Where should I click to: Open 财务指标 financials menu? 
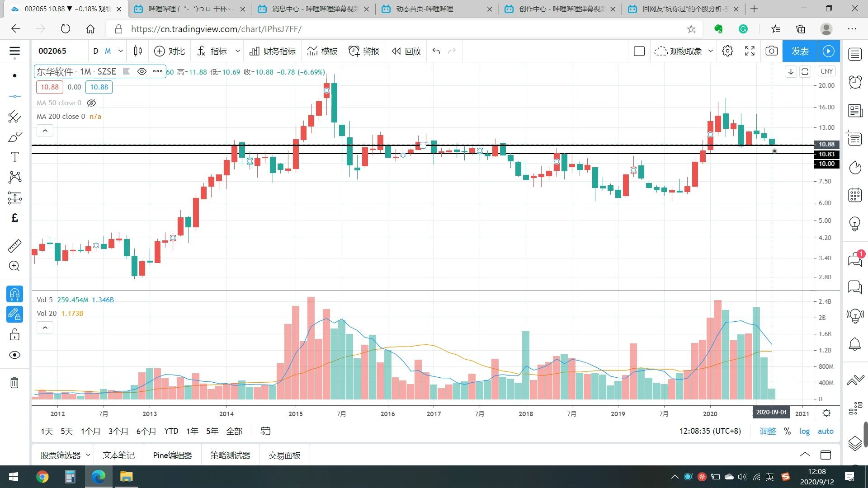pos(273,51)
